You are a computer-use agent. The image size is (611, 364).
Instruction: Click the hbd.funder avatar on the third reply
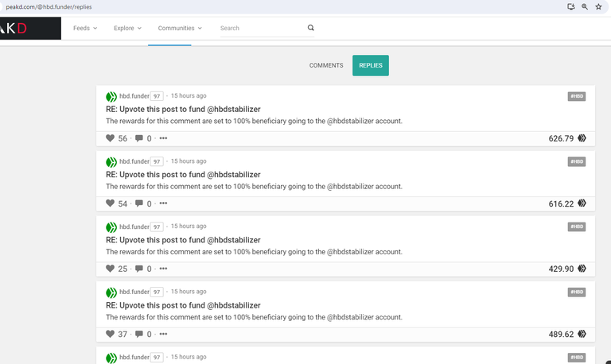[111, 227]
